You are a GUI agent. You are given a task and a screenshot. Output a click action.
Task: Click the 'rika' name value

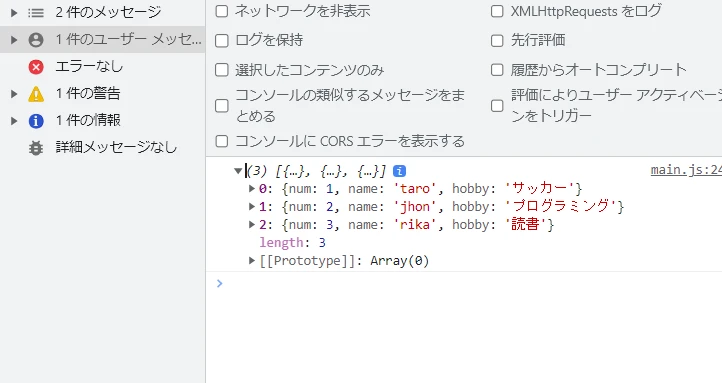pos(415,224)
